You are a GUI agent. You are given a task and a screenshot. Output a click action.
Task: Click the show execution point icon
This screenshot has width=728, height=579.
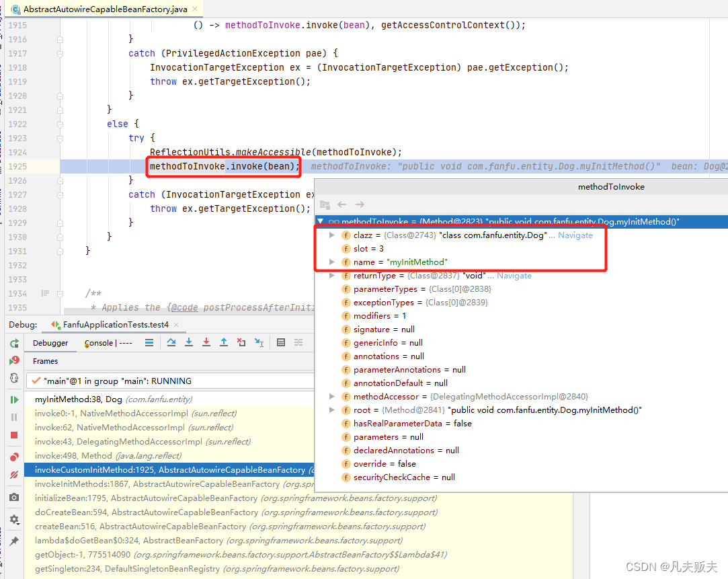coord(149,343)
